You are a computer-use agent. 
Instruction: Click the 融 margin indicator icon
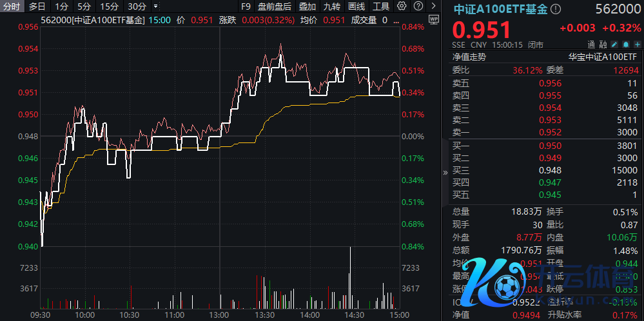pos(603,44)
